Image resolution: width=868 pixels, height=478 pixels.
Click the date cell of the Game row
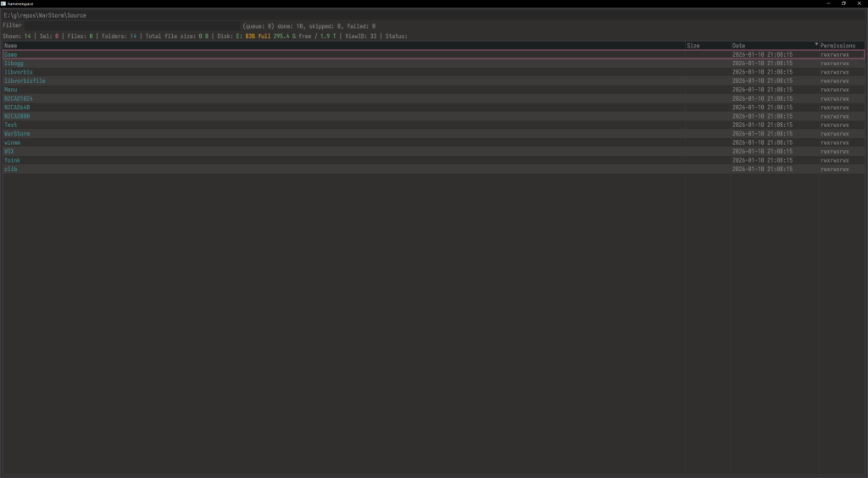tap(762, 55)
